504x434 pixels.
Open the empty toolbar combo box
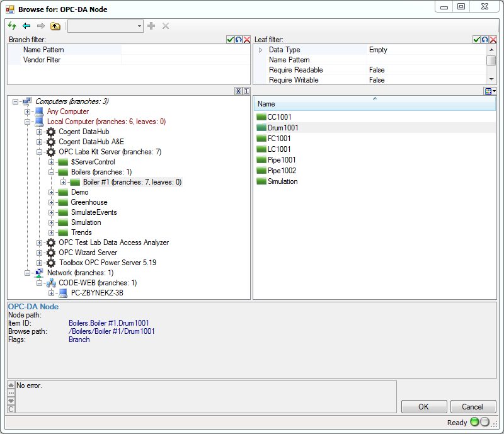click(x=105, y=26)
